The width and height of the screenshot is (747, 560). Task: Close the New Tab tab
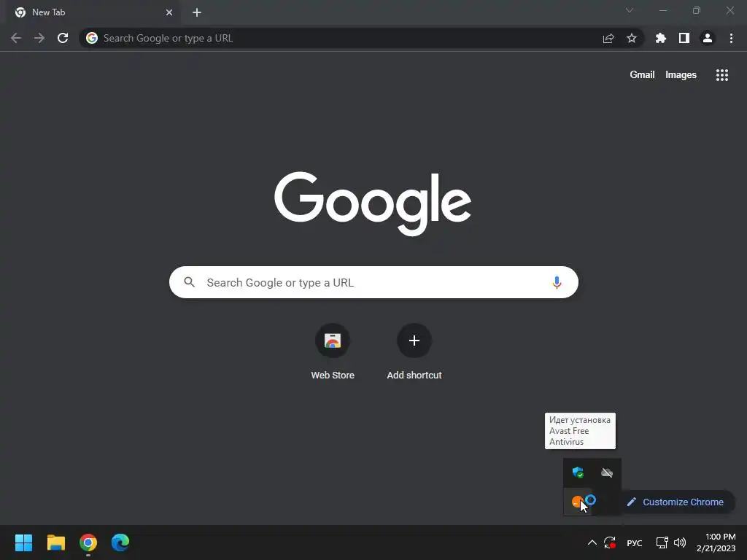[169, 12]
